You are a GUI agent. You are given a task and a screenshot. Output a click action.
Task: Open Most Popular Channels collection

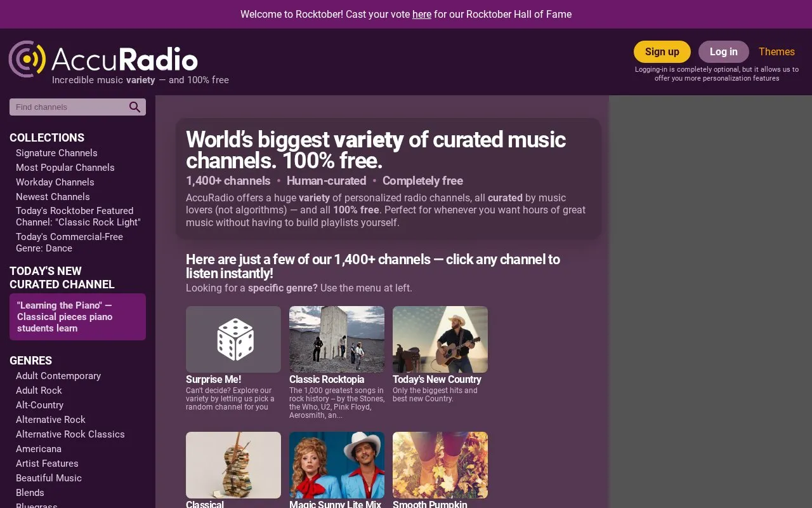[65, 168]
